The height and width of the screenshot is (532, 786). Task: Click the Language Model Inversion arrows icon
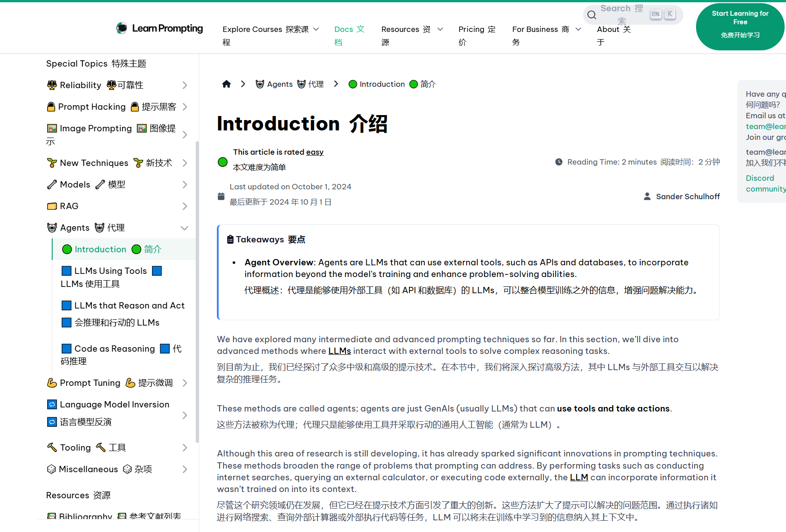pos(52,404)
